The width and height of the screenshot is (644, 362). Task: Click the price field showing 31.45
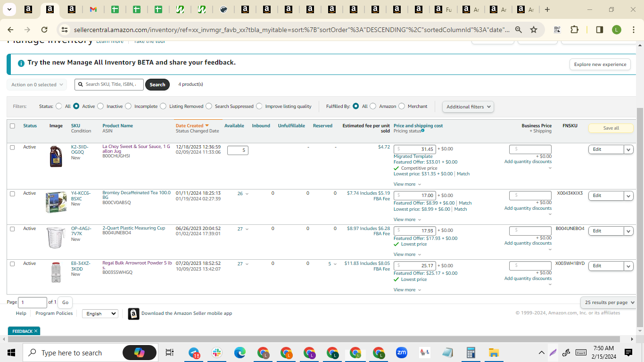(414, 149)
